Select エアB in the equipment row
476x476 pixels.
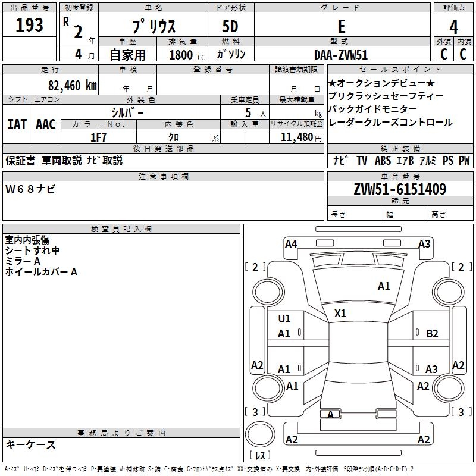[405, 161]
